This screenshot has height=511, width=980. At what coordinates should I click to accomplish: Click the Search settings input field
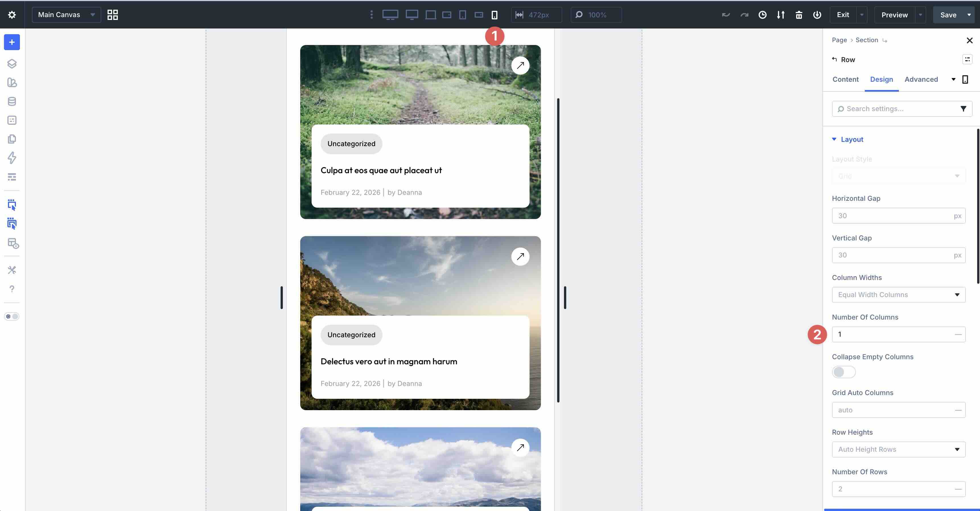pos(898,109)
